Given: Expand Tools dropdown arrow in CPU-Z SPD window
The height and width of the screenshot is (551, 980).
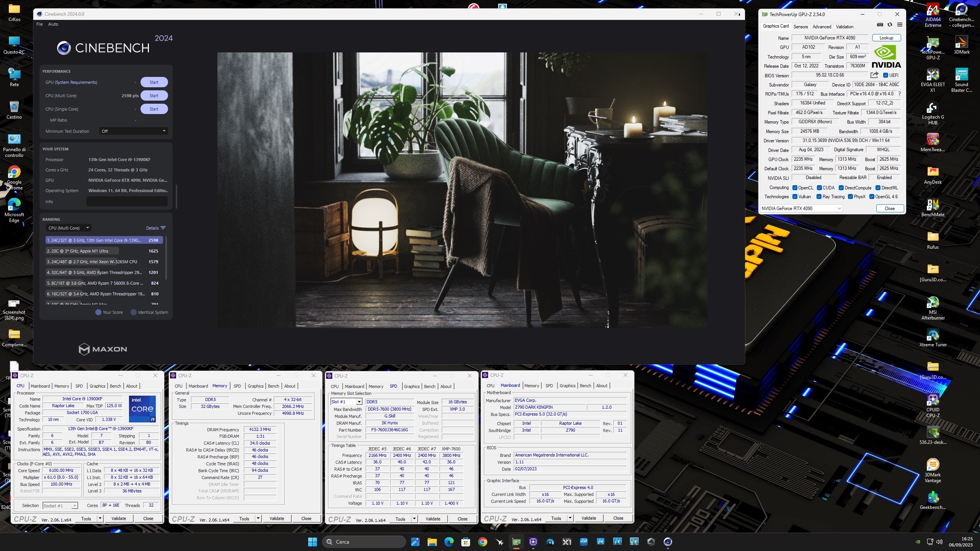Looking at the screenshot, I should [414, 519].
